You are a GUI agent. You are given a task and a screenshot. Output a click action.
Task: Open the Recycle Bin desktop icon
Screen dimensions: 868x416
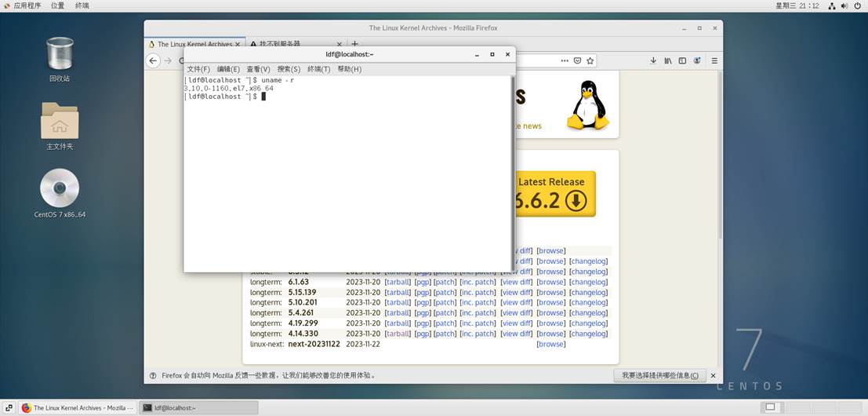pos(60,60)
